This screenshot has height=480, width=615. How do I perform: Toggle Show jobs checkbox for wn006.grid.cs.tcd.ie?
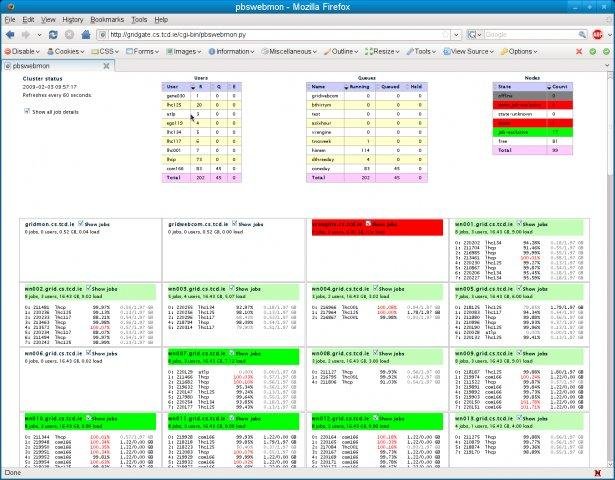click(x=88, y=353)
